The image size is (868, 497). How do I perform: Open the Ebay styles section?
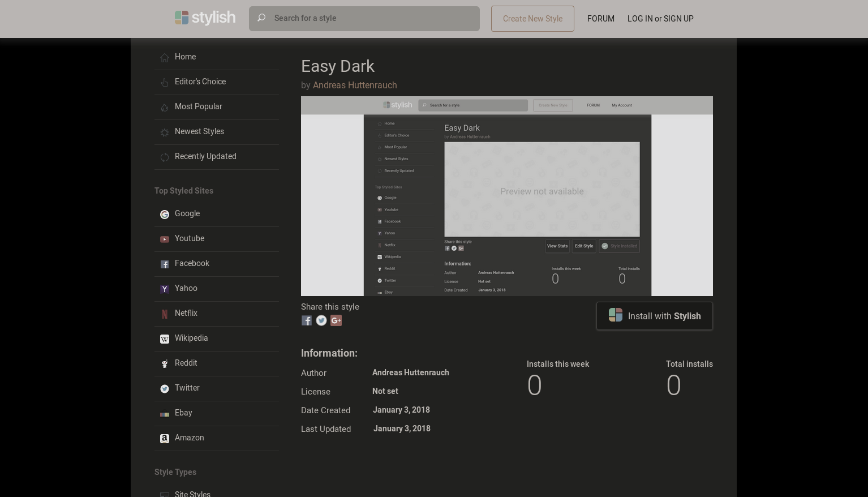pyautogui.click(x=183, y=413)
